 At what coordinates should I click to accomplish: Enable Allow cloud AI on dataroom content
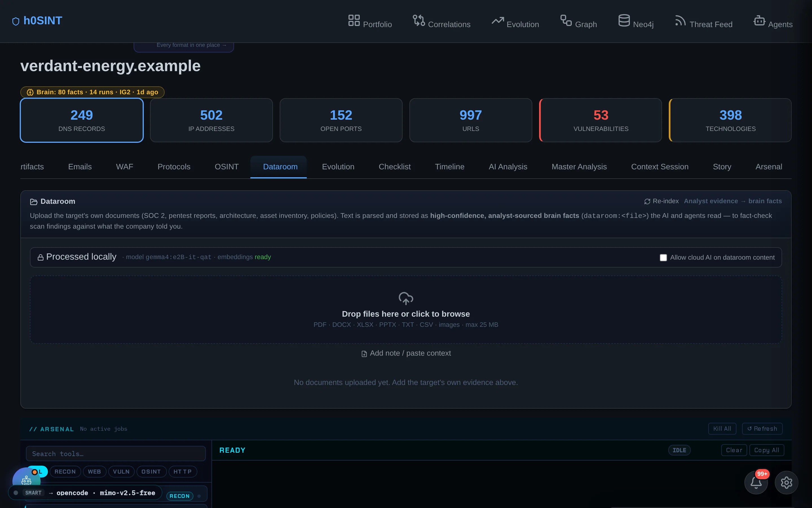click(663, 258)
